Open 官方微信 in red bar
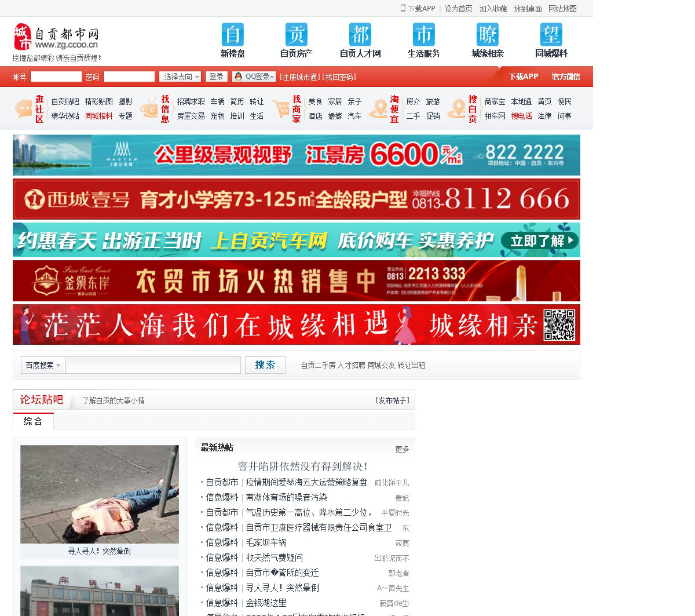The image size is (695, 616). (x=566, y=76)
